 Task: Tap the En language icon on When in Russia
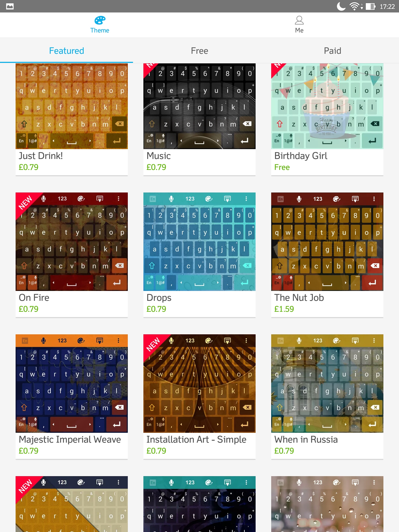point(281,341)
